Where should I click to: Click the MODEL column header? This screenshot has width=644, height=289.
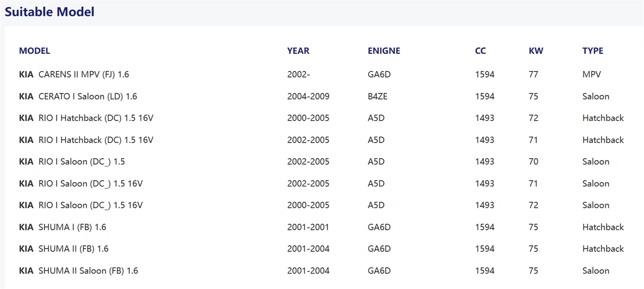[35, 51]
